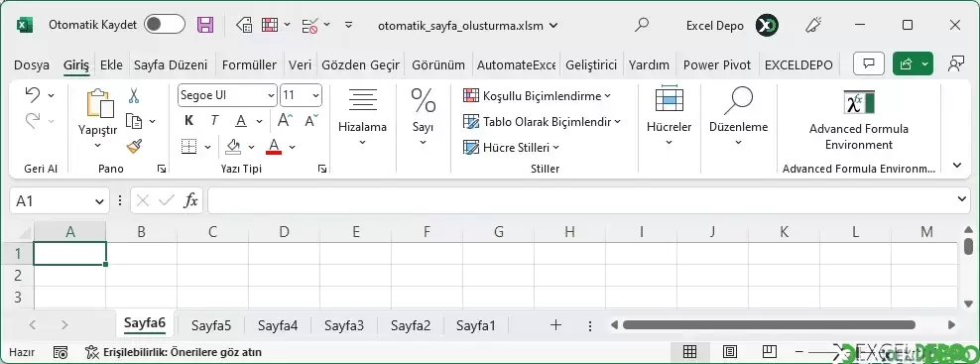980x364 pixels.
Task: Toggle italic with the T button
Action: tap(214, 121)
